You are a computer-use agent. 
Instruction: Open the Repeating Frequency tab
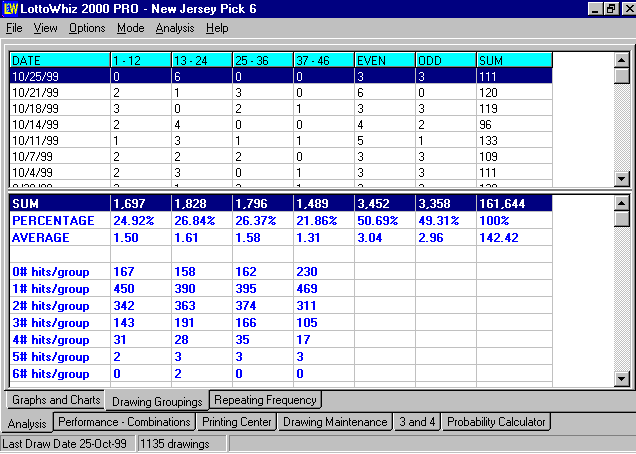pos(265,400)
